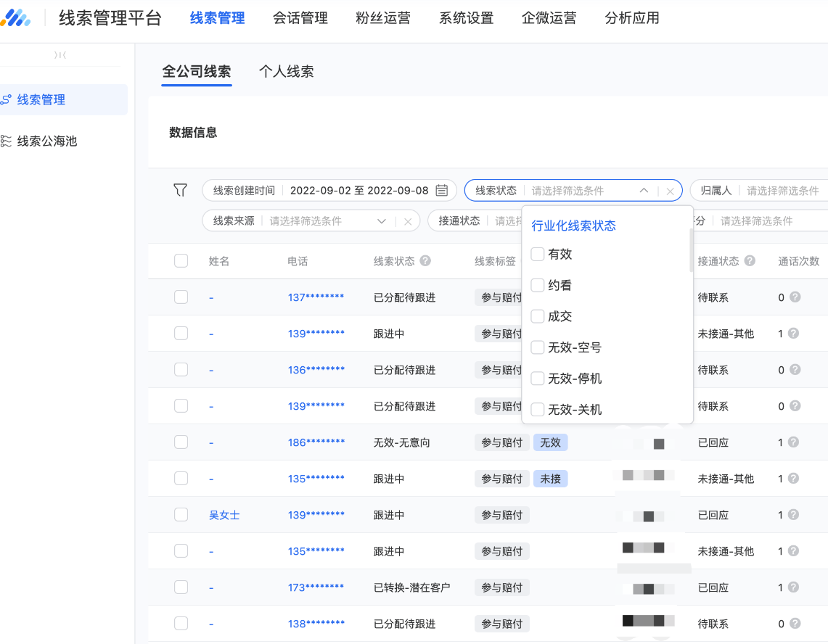This screenshot has height=644, width=828.
Task: Click the dropdown list scrollbar
Action: tap(691, 250)
